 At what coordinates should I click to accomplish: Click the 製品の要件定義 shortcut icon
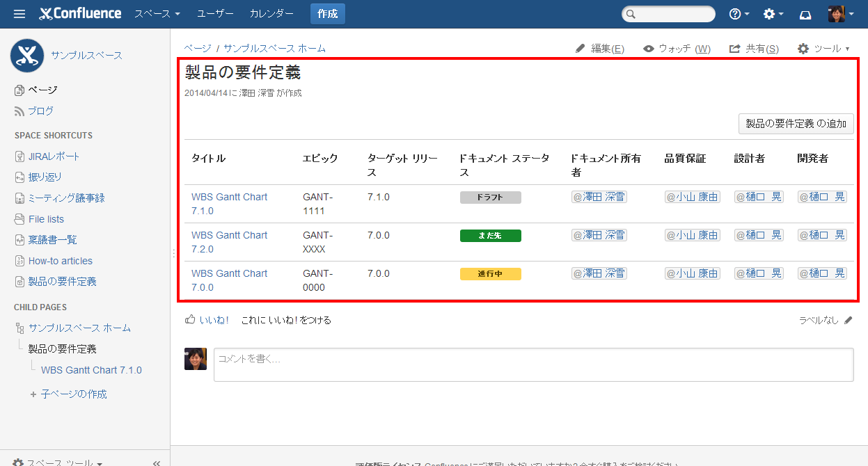(x=19, y=282)
